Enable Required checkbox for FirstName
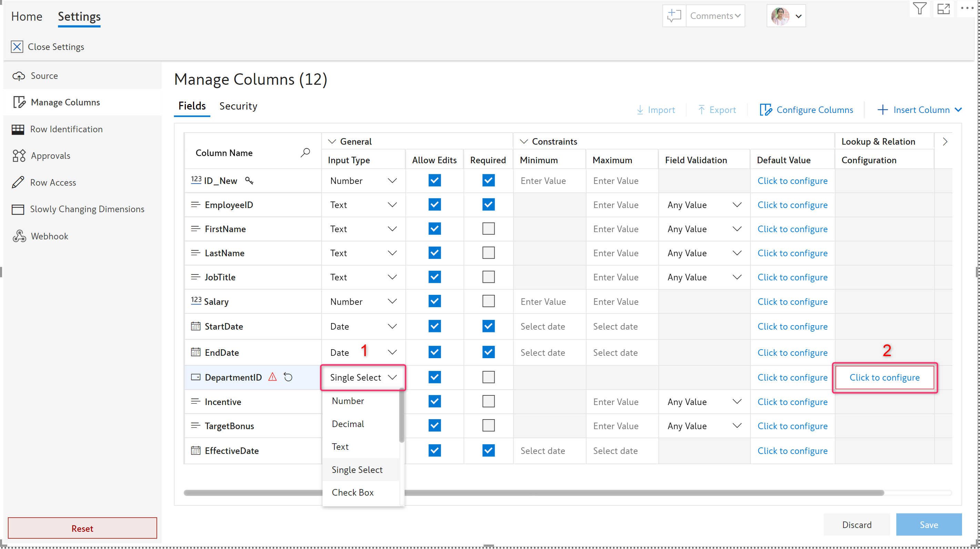 click(x=488, y=229)
